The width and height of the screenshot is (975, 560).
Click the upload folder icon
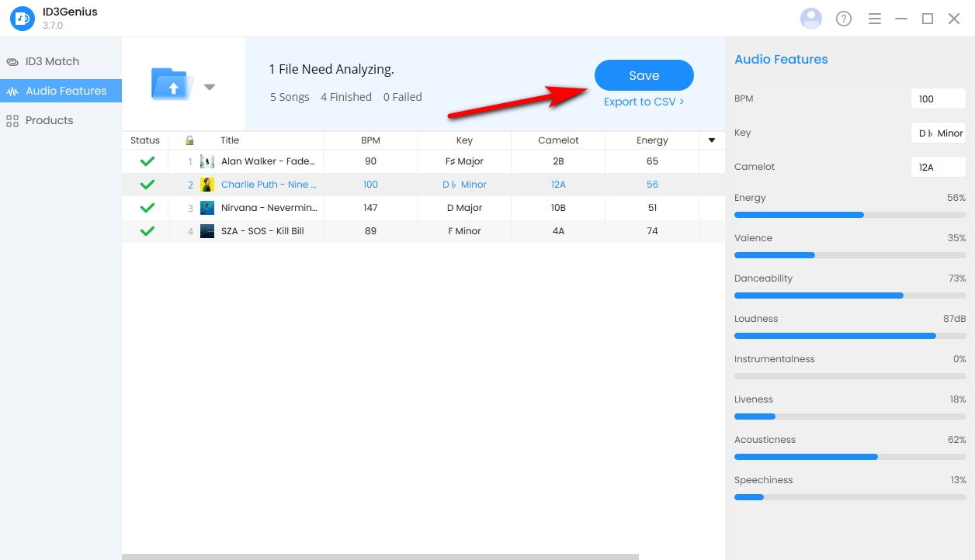point(172,84)
